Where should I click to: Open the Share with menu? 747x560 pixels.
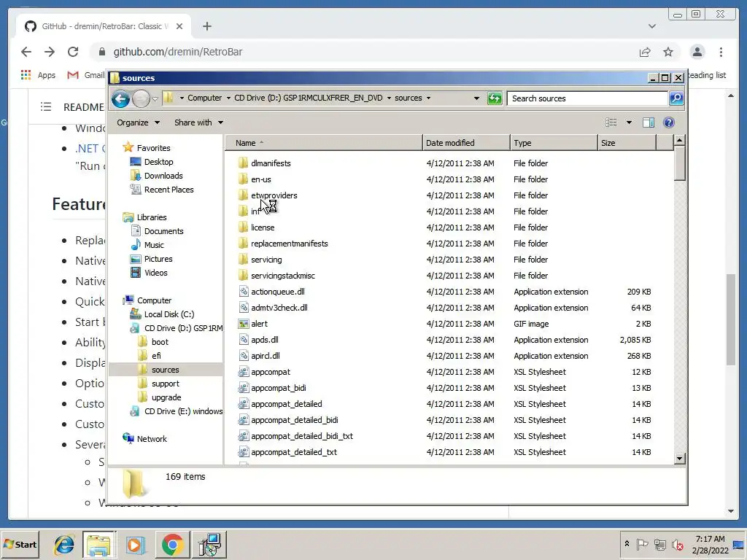point(198,122)
